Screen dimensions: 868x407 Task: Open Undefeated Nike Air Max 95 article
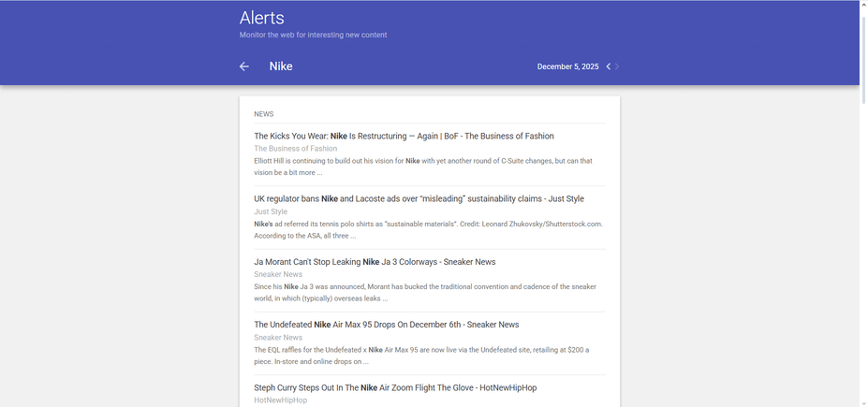pos(387,325)
